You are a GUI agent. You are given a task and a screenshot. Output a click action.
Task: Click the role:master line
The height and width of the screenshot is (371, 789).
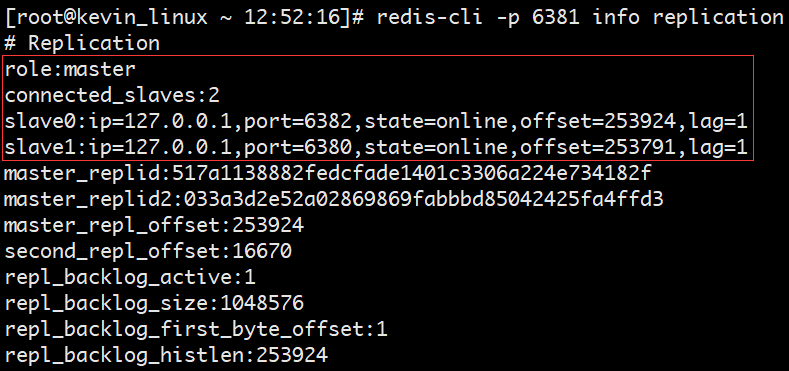coord(70,69)
